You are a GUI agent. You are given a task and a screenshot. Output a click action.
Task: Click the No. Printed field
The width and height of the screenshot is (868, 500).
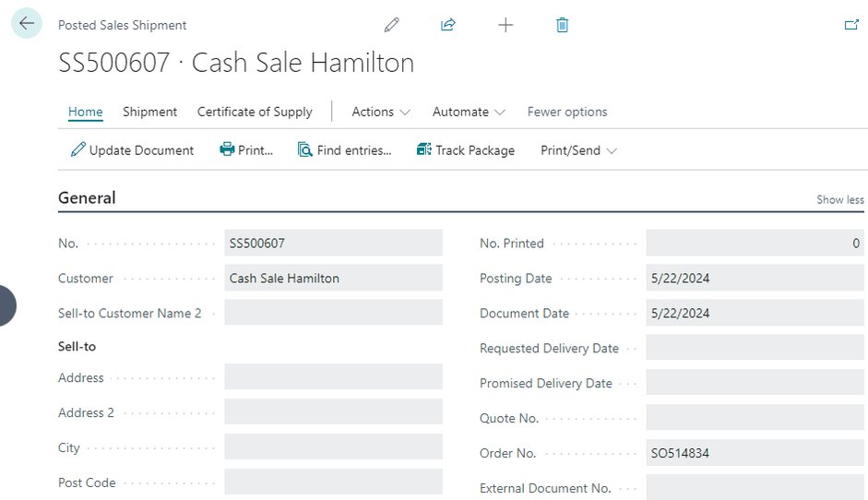click(755, 243)
